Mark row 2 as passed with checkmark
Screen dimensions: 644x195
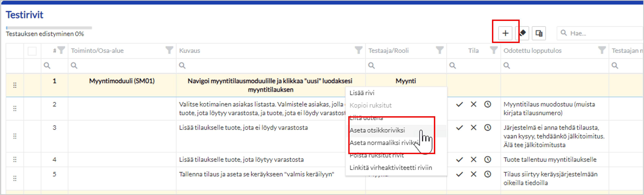pos(460,104)
